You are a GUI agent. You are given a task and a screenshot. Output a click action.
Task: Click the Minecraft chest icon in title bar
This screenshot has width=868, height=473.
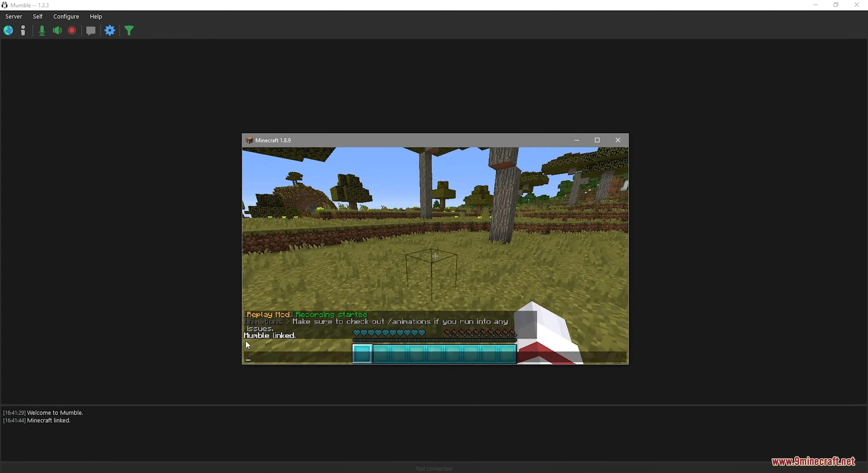(250, 140)
